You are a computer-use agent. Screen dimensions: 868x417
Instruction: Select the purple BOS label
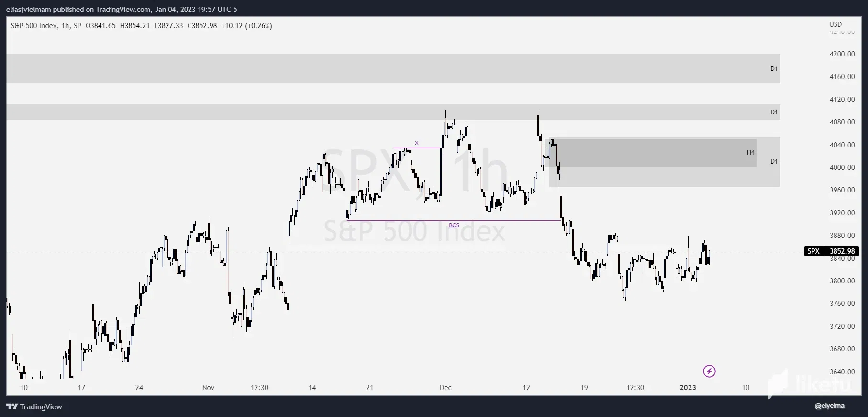coord(454,225)
